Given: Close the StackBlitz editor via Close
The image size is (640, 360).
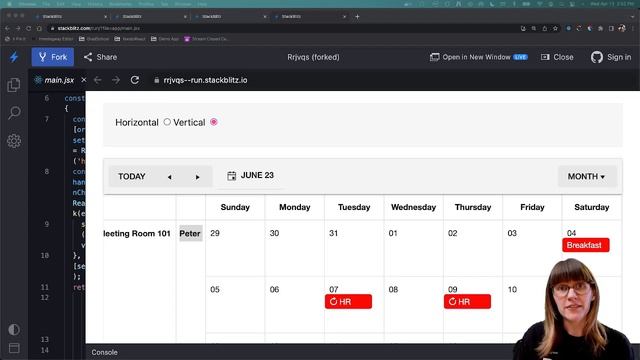Looking at the screenshot, I should 557,57.
